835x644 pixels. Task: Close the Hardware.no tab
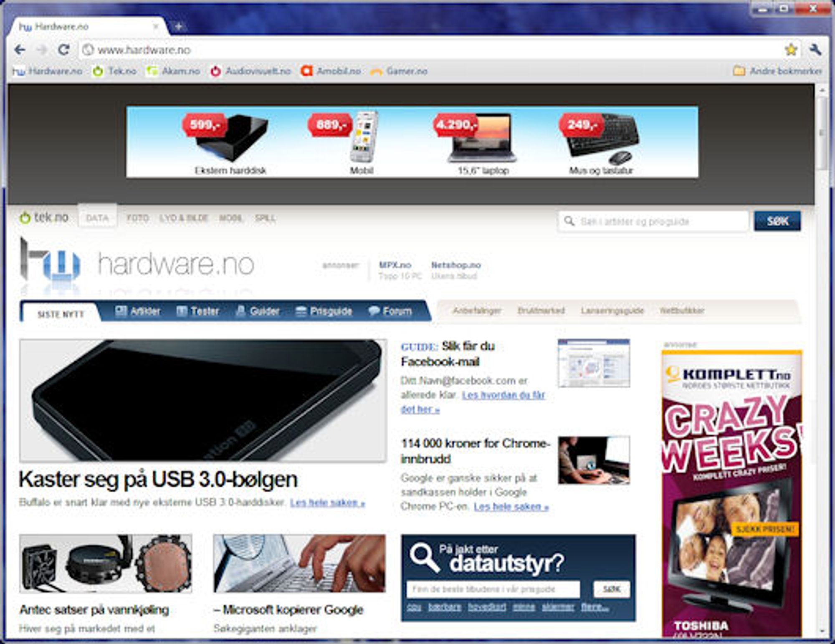155,27
